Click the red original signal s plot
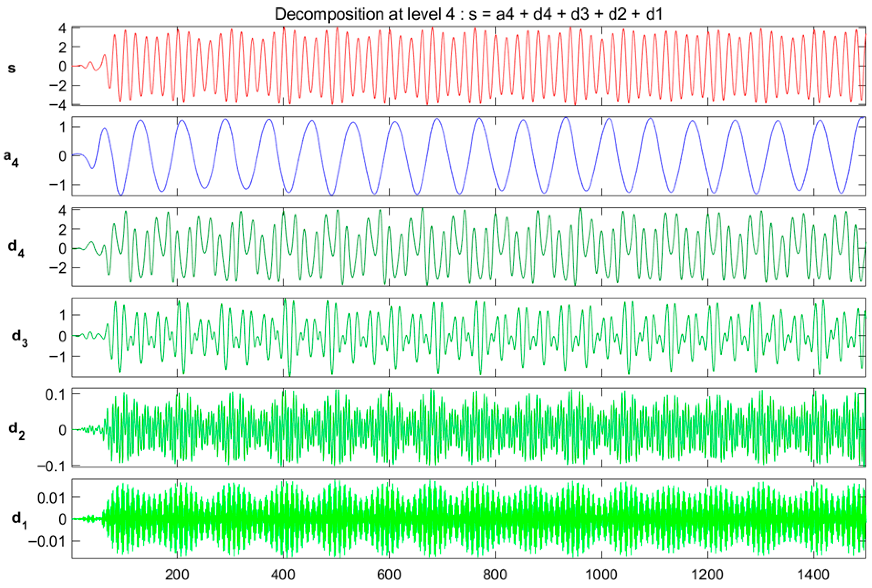The image size is (872, 588). pos(469,66)
